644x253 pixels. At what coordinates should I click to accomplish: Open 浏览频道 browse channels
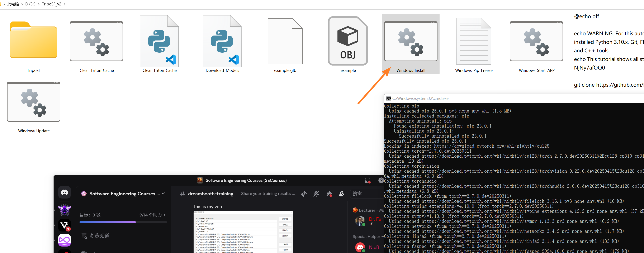click(99, 236)
